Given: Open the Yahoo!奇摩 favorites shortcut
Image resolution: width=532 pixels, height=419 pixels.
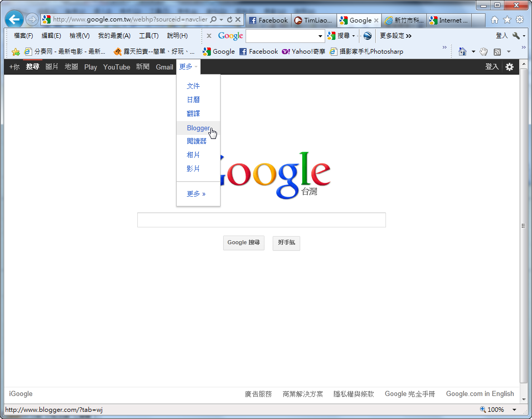Looking at the screenshot, I should [303, 52].
